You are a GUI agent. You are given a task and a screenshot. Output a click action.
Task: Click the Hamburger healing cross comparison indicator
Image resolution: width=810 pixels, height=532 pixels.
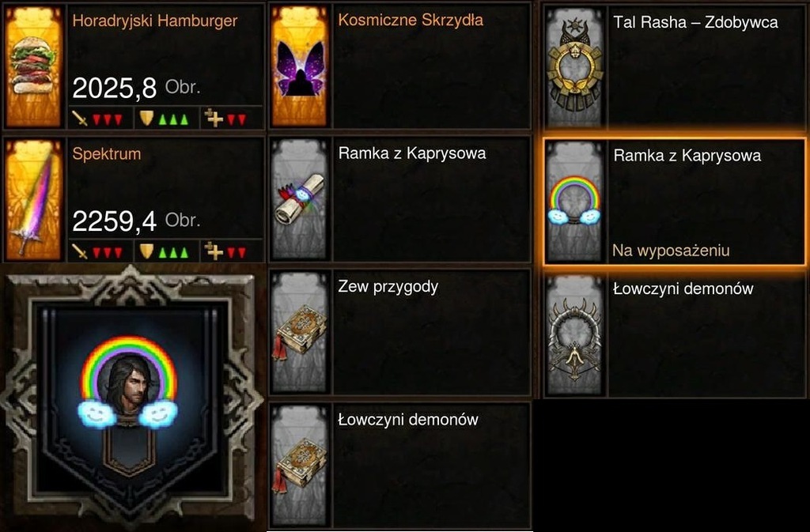point(231,119)
